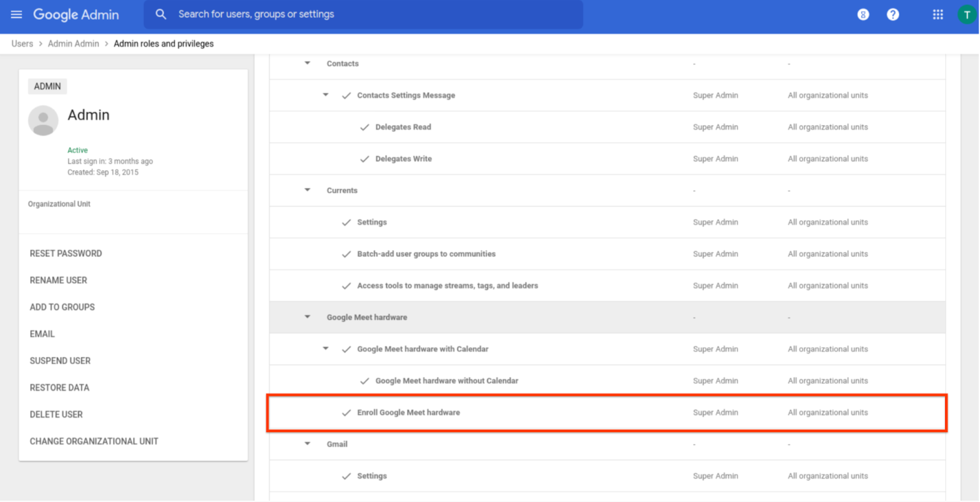Click Super Admin in Enroll Google Meet hardware row
This screenshot has height=502, width=980.
(x=715, y=413)
